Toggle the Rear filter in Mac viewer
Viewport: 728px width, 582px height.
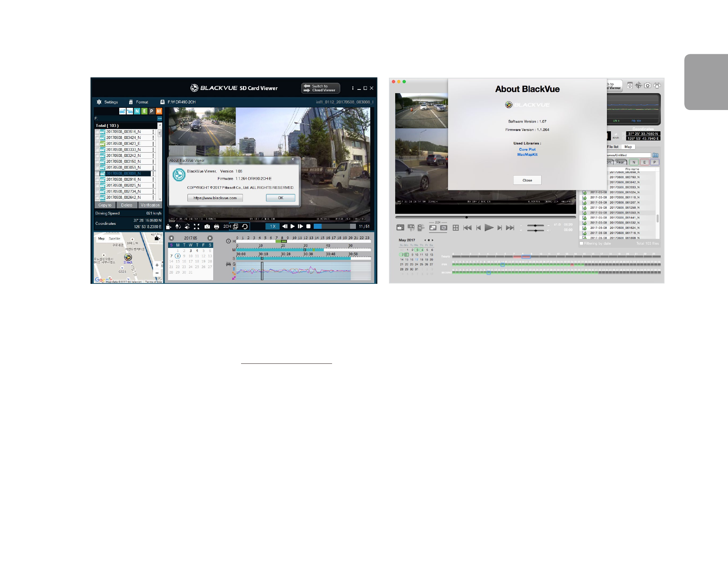pyautogui.click(x=620, y=162)
